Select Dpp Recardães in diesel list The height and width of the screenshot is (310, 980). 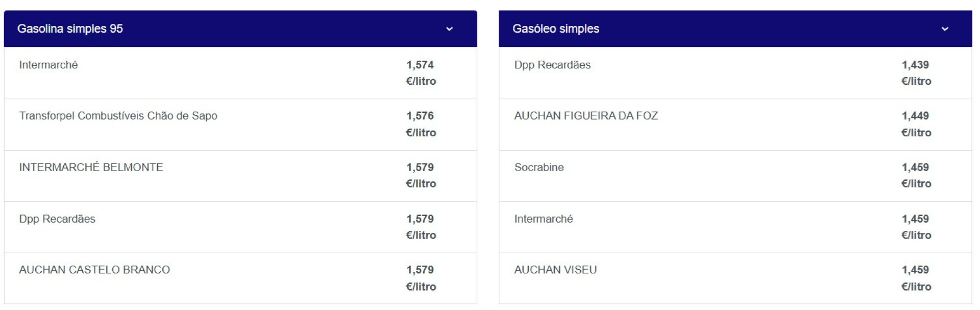point(552,65)
